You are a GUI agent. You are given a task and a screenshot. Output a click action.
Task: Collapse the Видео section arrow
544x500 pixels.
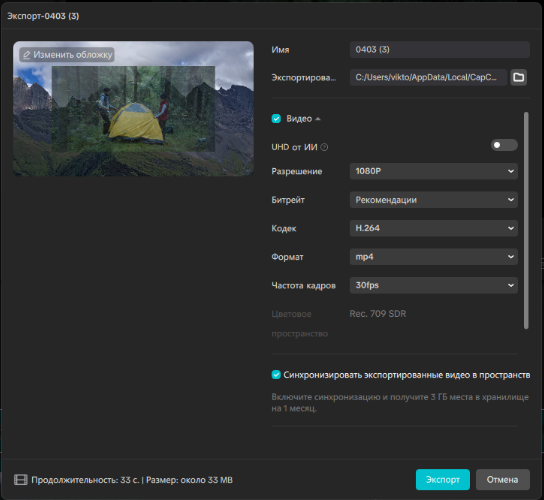point(318,119)
